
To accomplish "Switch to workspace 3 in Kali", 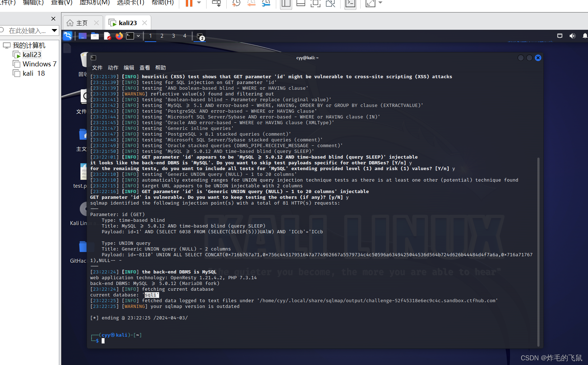I will [x=173, y=36].
